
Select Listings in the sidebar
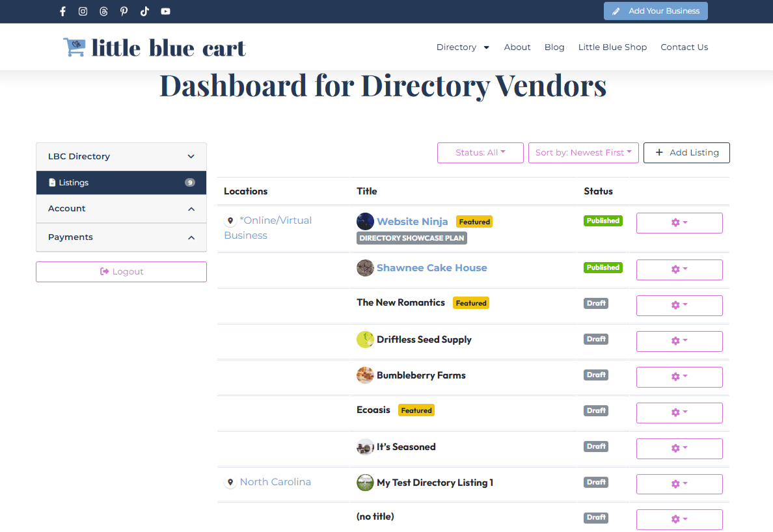[74, 183]
